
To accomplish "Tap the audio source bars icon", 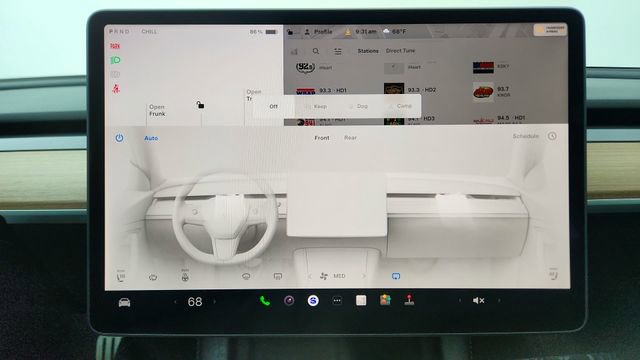I will pos(294,51).
